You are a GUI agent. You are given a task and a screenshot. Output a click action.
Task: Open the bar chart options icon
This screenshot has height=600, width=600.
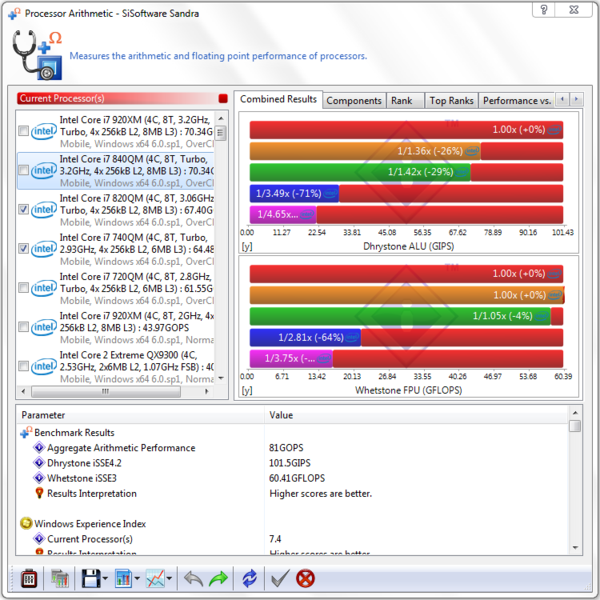(x=123, y=578)
